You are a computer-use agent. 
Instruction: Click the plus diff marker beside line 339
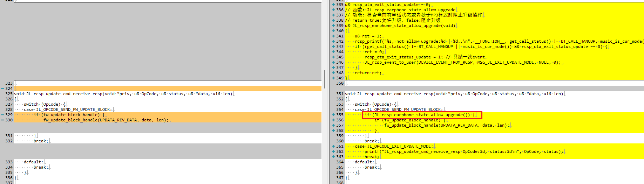pos(333,26)
